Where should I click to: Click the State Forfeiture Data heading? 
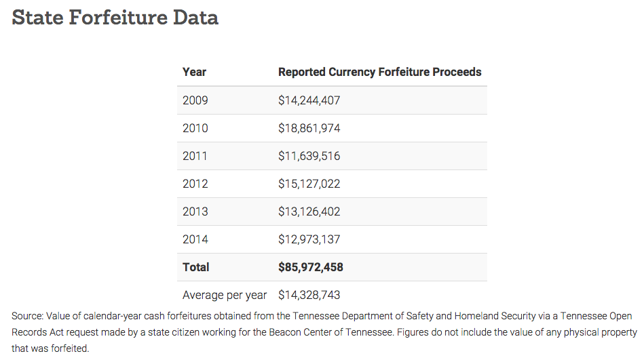pyautogui.click(x=115, y=18)
